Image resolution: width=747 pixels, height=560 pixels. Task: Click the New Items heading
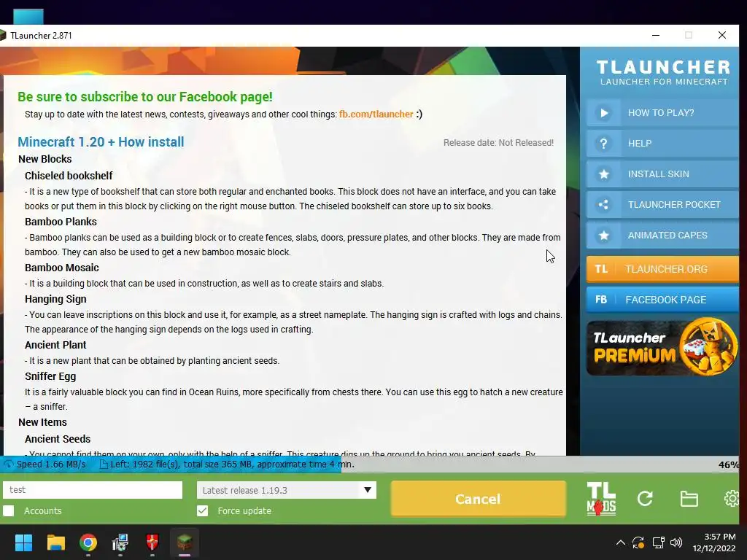click(x=42, y=422)
